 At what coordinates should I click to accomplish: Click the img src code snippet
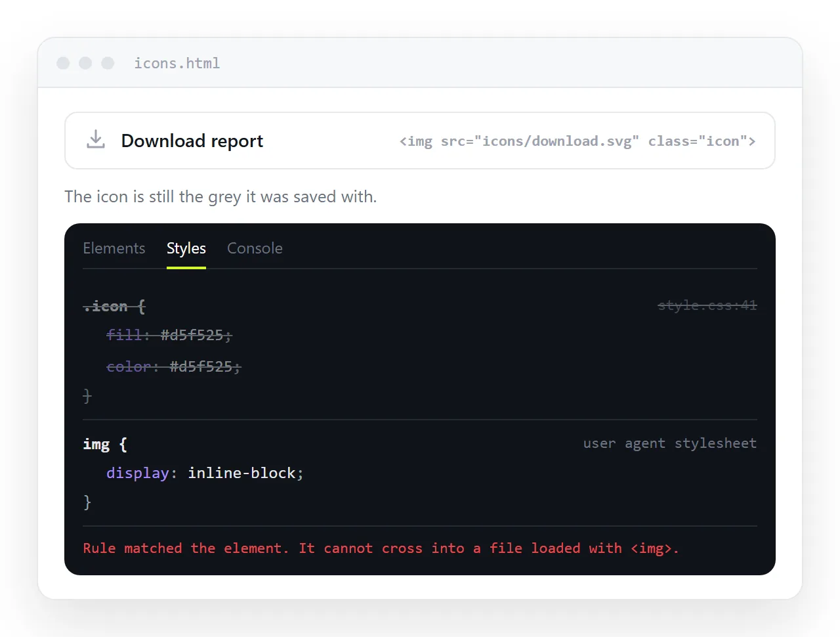[577, 141]
